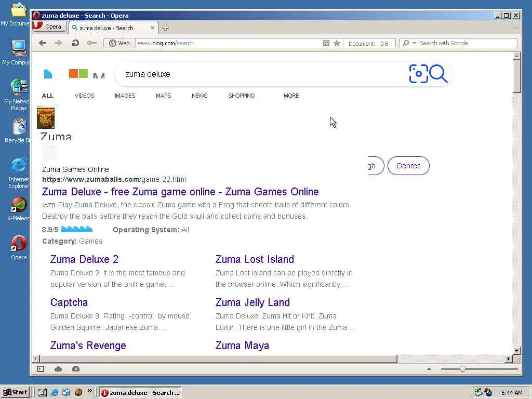Switch to the IMAGES results tab
Viewport: 532px width, 399px height.
125,96
